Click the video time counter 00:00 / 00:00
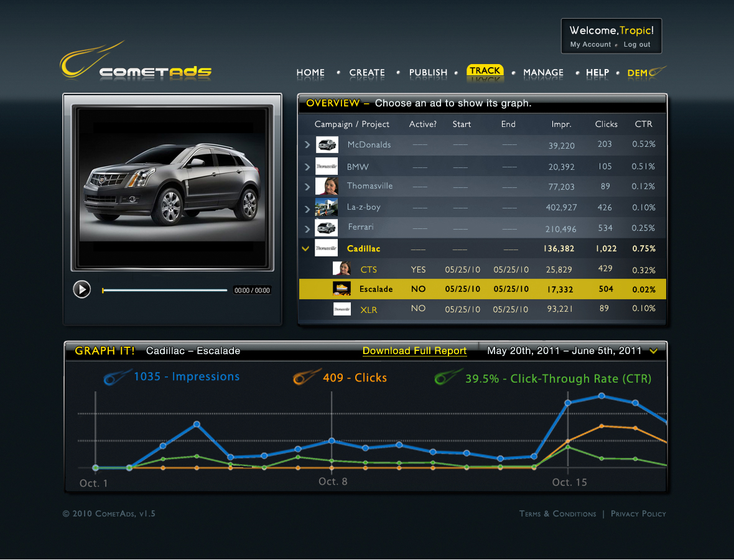 (253, 291)
